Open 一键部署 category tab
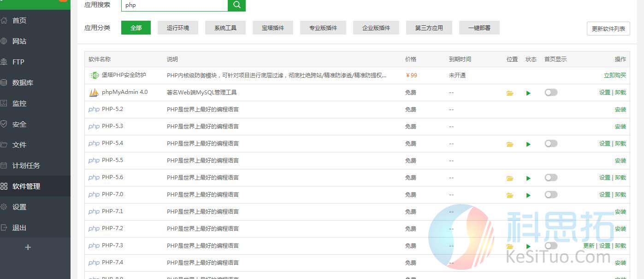This screenshot has height=279, width=644. pyautogui.click(x=479, y=28)
